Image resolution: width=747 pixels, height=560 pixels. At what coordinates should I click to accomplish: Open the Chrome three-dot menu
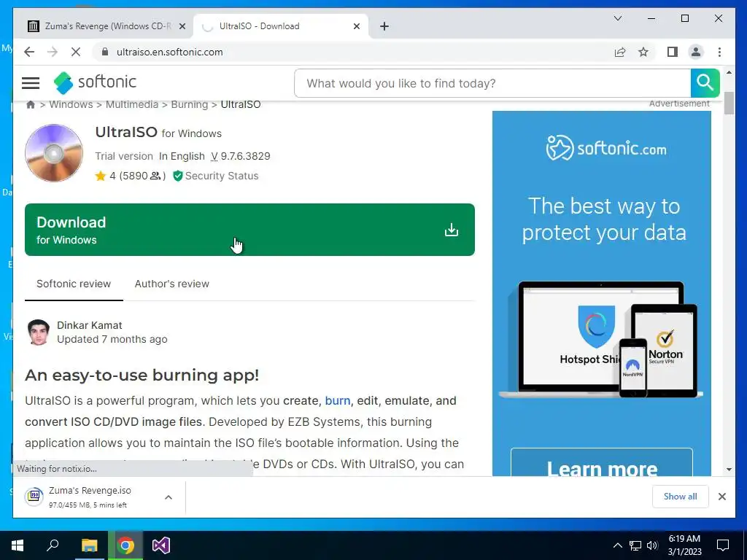[x=719, y=52]
